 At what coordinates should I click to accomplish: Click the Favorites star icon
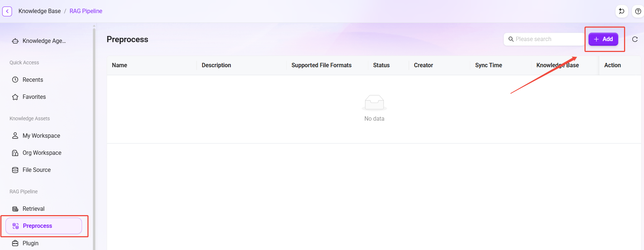(x=15, y=97)
